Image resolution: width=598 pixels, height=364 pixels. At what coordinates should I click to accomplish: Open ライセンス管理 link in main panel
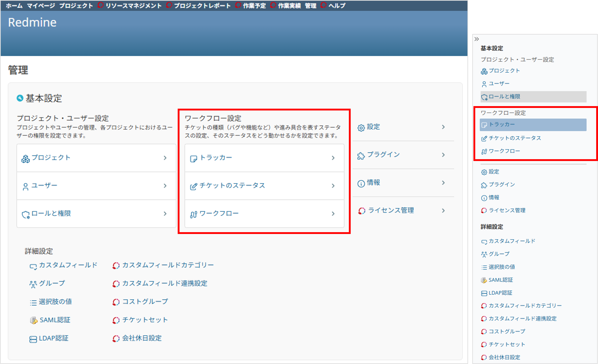point(391,210)
